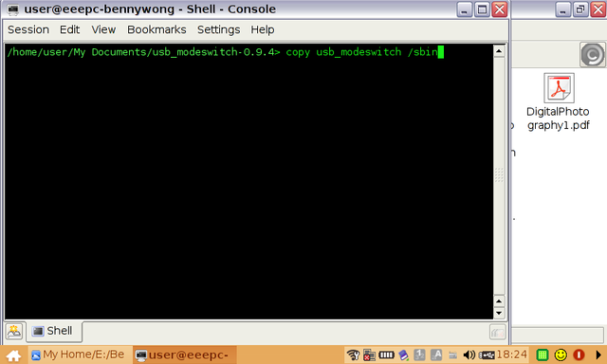Maximize the Shell Console window
This screenshot has width=607, height=364.
click(x=482, y=9)
